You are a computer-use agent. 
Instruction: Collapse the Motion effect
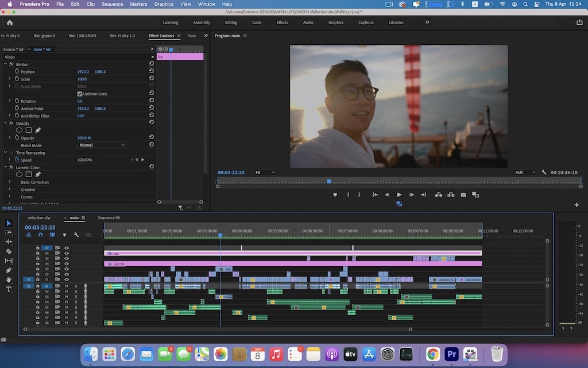coord(5,64)
